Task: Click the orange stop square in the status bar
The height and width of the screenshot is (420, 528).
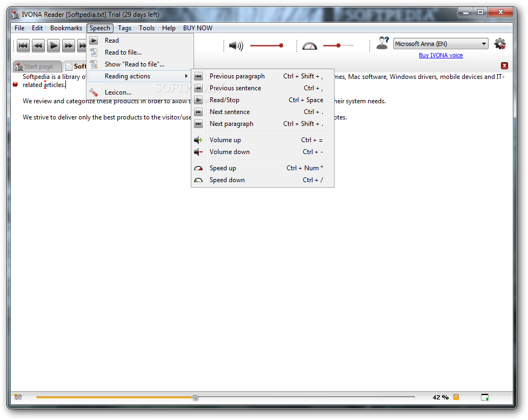Action: click(x=456, y=397)
